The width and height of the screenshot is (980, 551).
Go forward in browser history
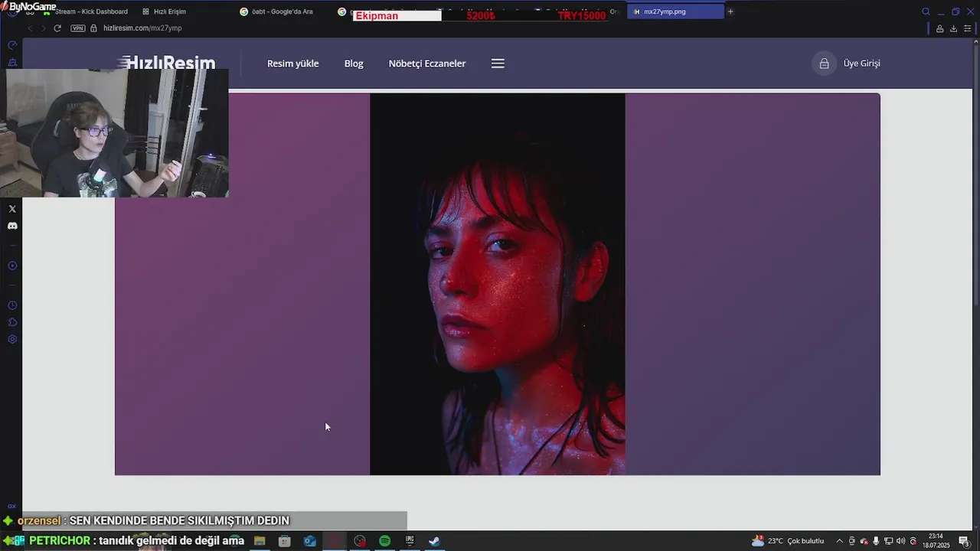point(43,28)
